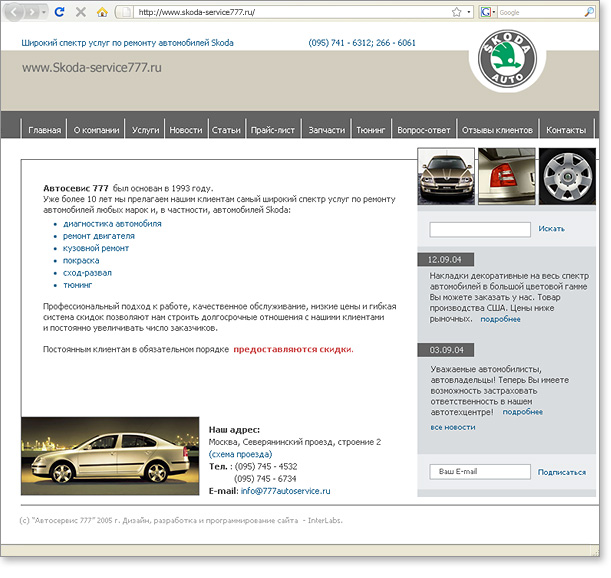Open the Прайс-лист menu item
The width and height of the screenshot is (611, 578).
tap(273, 130)
